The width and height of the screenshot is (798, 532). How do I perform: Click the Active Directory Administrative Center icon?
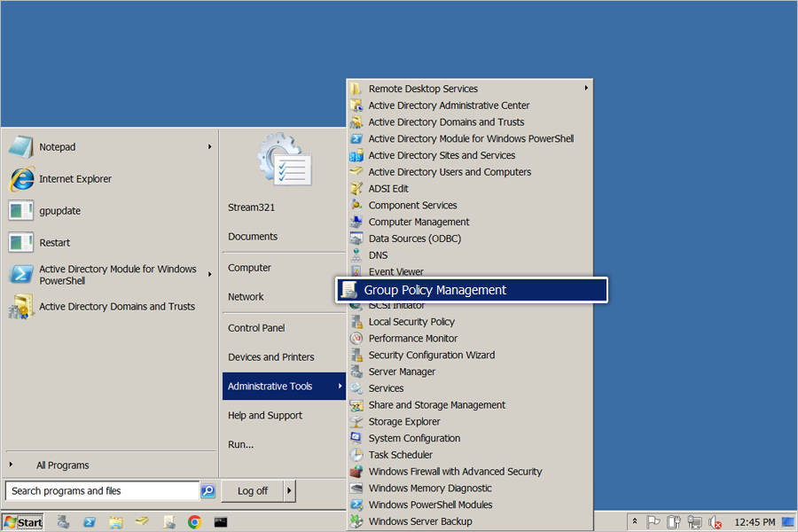[x=356, y=106]
